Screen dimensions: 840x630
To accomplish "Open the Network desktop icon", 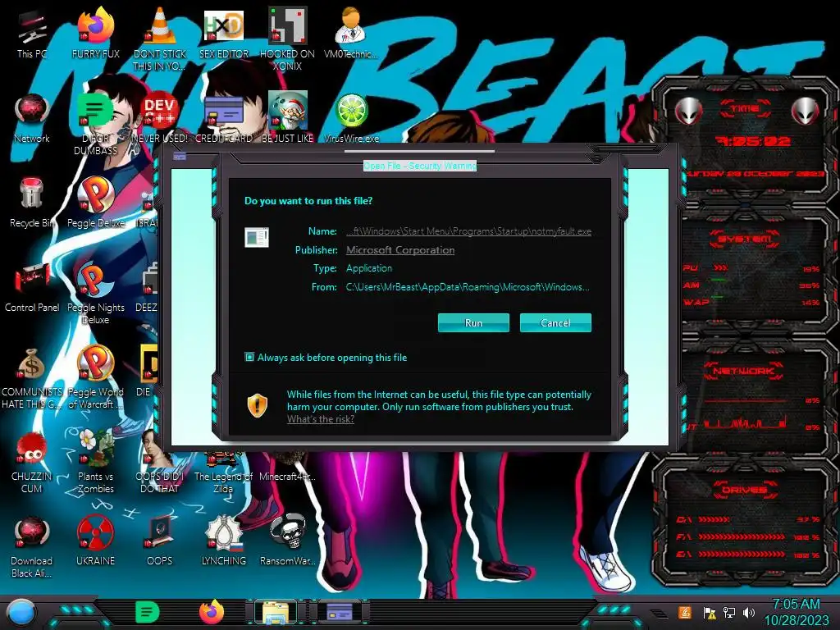I will (x=32, y=118).
